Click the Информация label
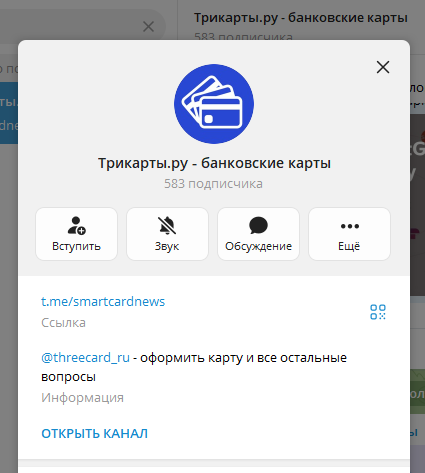Screen dimensions: 425x473 click(x=82, y=398)
